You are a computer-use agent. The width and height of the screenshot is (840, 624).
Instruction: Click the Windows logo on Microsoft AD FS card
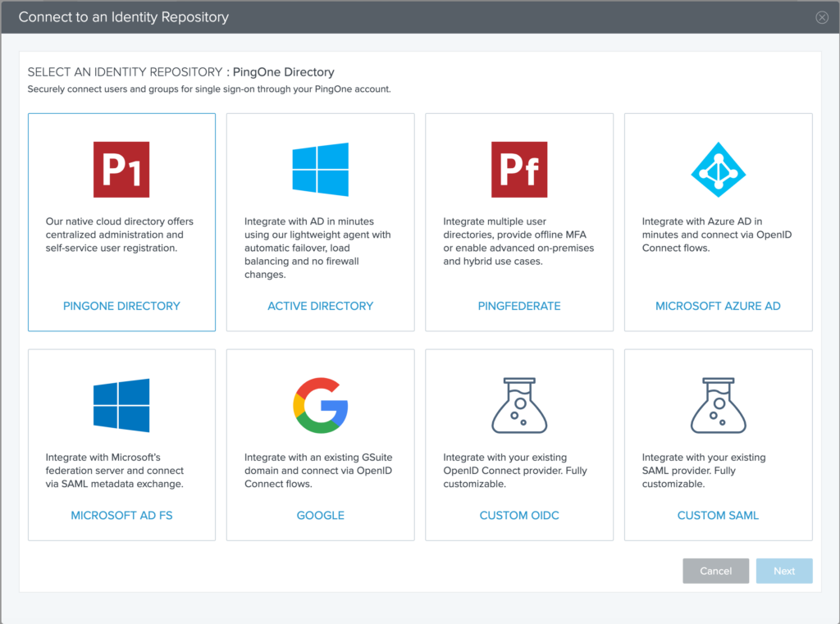pyautogui.click(x=121, y=404)
